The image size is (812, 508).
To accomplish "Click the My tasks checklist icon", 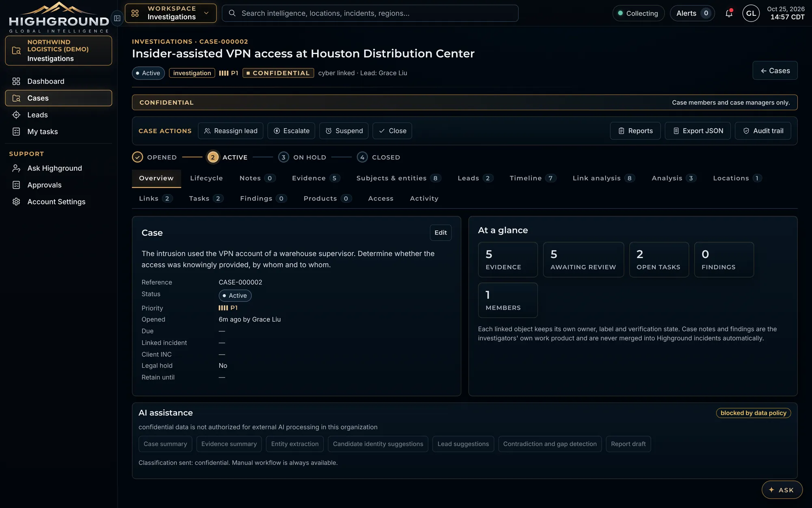I will click(16, 132).
